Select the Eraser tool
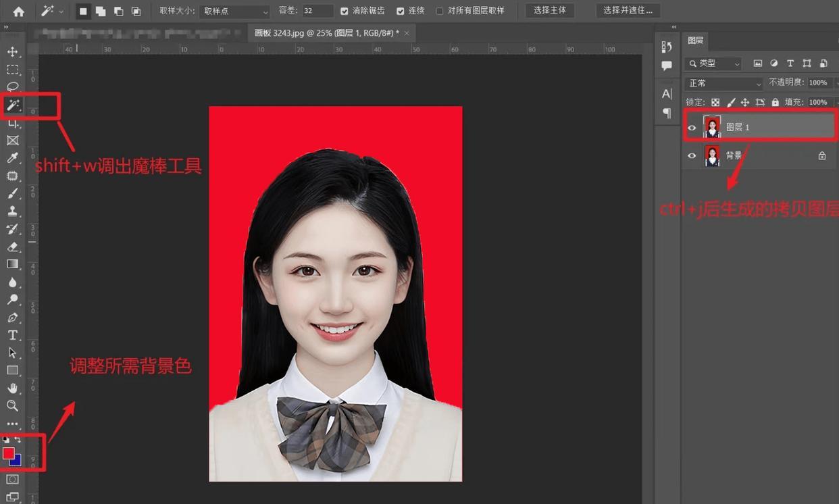The height and width of the screenshot is (504, 839). pos(12,247)
